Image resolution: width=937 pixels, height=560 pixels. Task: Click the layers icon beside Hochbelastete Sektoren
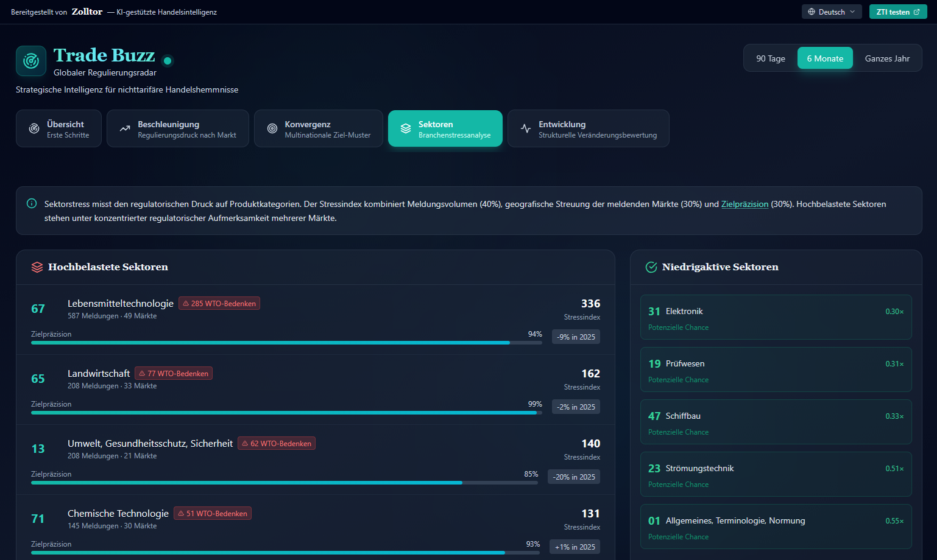click(x=37, y=267)
